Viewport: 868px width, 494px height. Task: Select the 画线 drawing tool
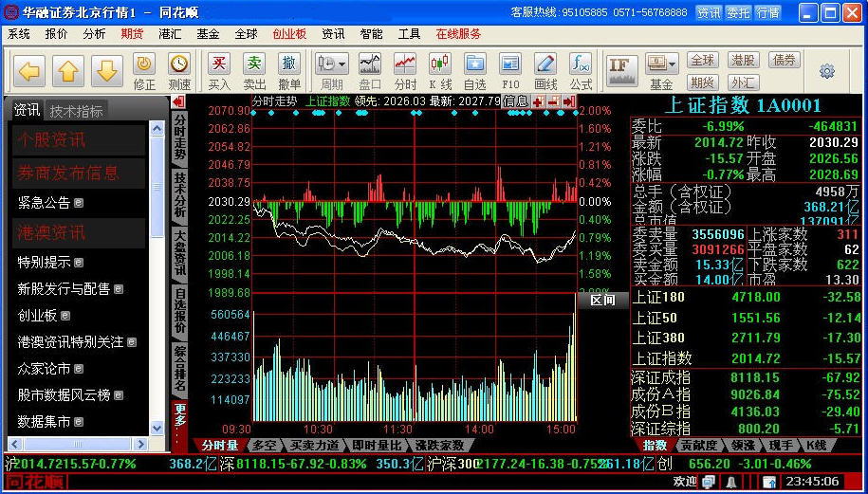pyautogui.click(x=545, y=72)
